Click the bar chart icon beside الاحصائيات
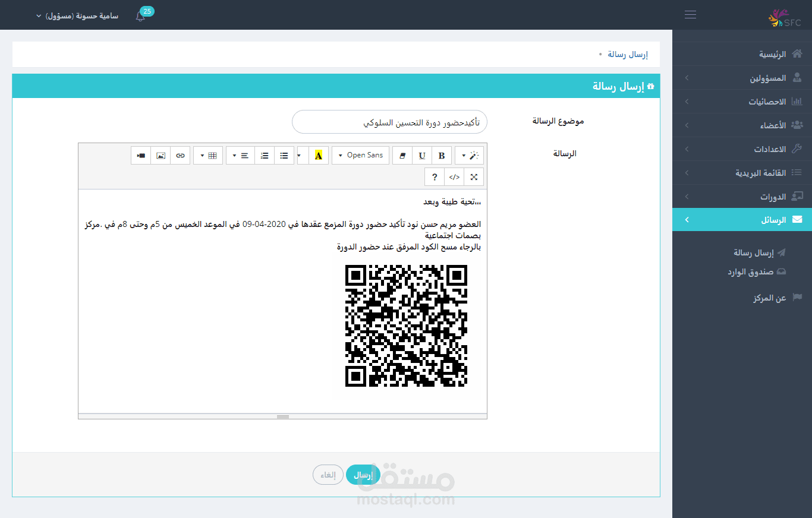The height and width of the screenshot is (518, 812). coord(797,102)
